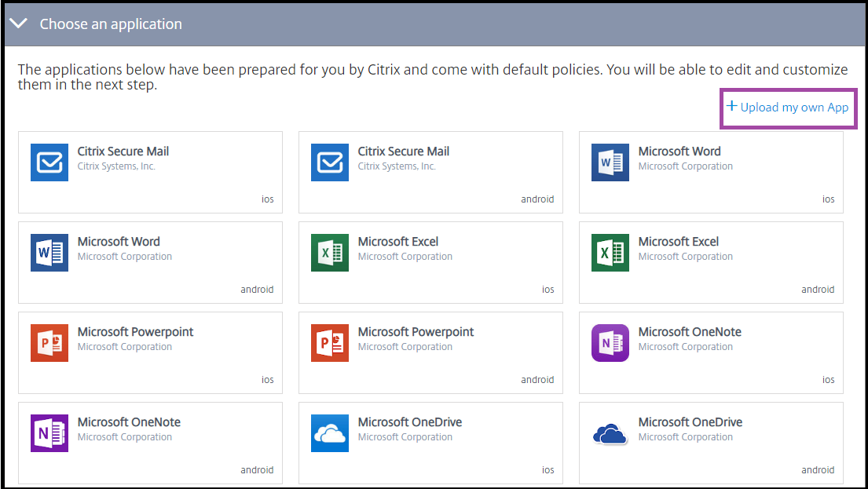This screenshot has height=489, width=868.
Task: Select the Microsoft OneNote iOS icon
Action: pos(610,343)
